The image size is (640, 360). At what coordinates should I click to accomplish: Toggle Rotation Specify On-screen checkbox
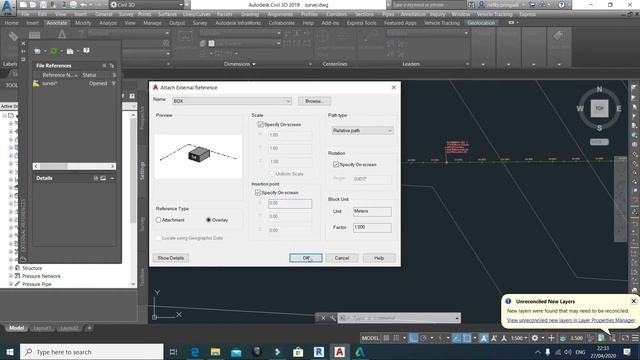pos(336,164)
